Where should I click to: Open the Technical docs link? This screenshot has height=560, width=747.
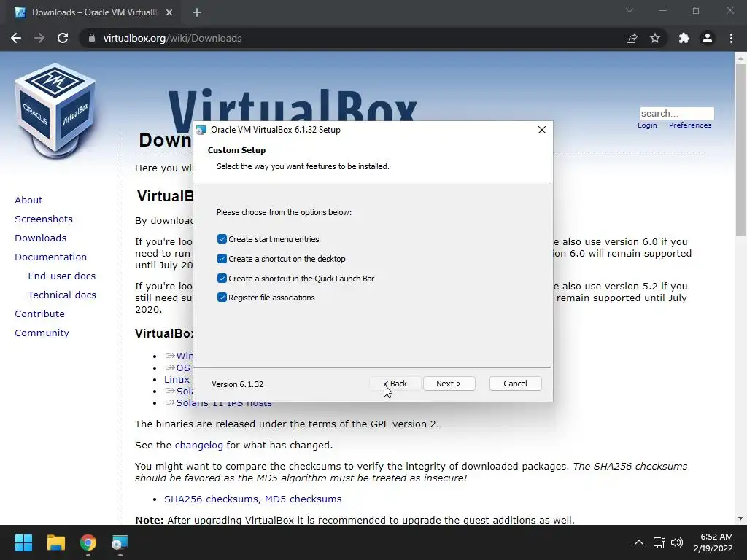62,295
